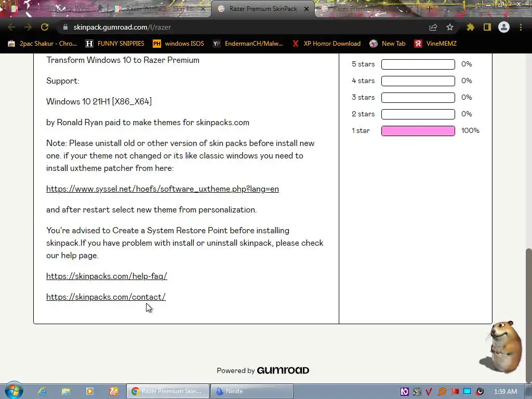The image size is (532, 399).
Task: Toggle the Chrome side panel
Action: (x=487, y=27)
